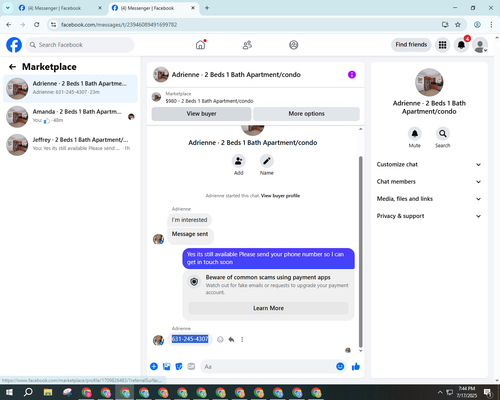Choose a GIF in composer

pyautogui.click(x=191, y=367)
